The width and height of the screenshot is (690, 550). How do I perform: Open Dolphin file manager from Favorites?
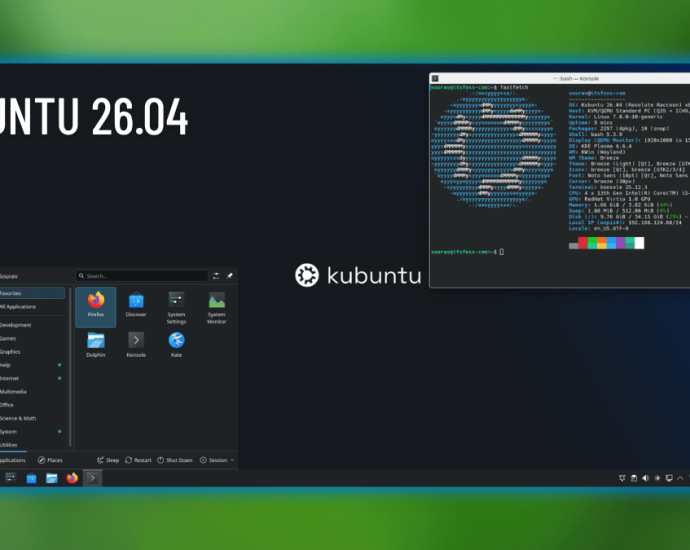[x=95, y=345]
